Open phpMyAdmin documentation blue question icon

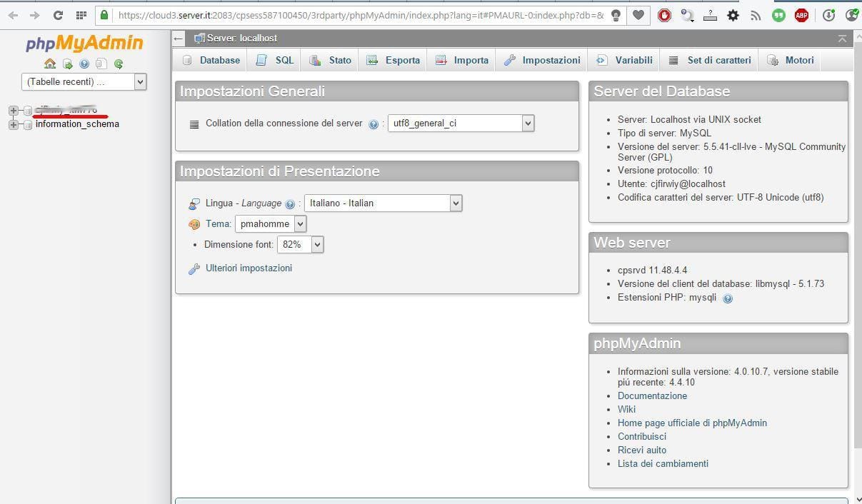[84, 64]
